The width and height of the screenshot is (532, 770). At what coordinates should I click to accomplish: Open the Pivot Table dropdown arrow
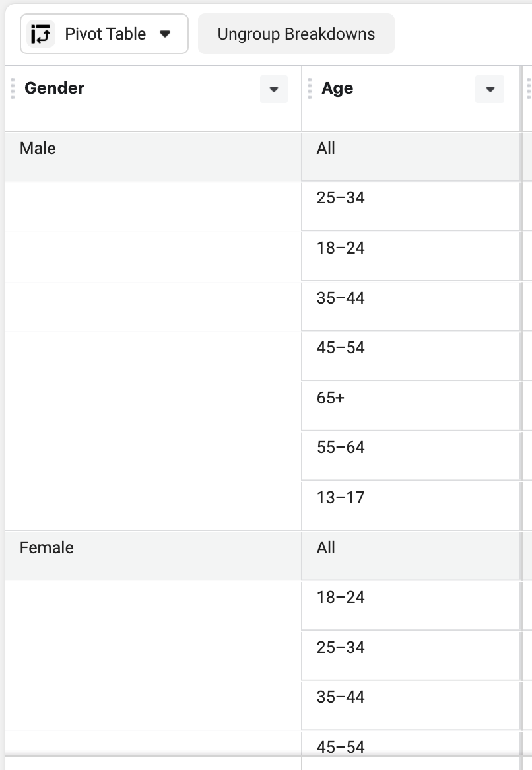click(x=166, y=34)
